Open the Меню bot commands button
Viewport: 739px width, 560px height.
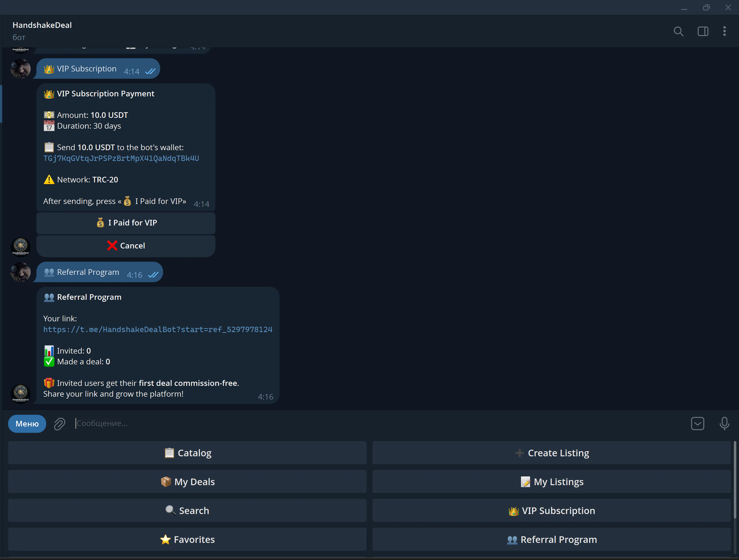pos(27,423)
